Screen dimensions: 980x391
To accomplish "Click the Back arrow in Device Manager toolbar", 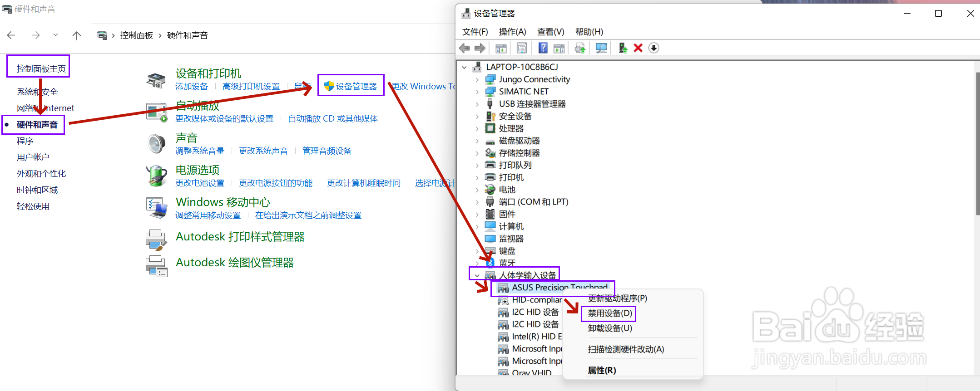I will tap(465, 48).
